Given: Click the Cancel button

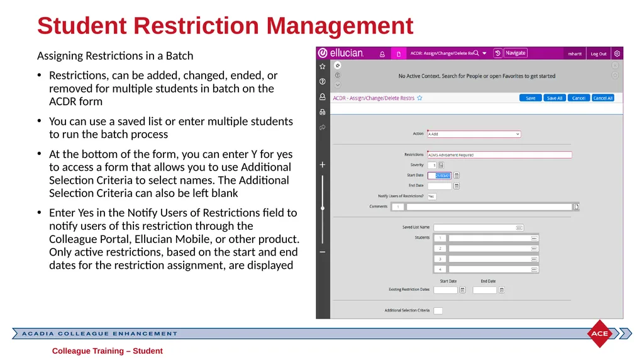Looking at the screenshot, I should [x=579, y=98].
